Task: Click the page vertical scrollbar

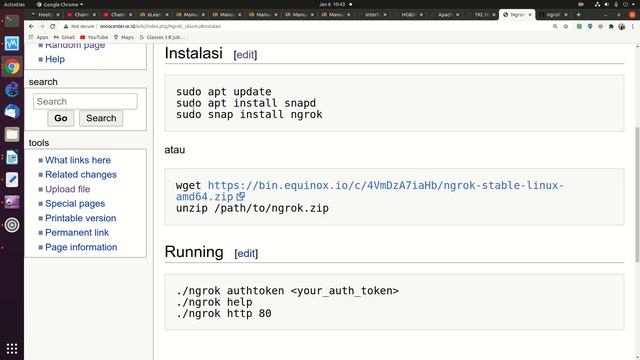Action: coord(637,194)
